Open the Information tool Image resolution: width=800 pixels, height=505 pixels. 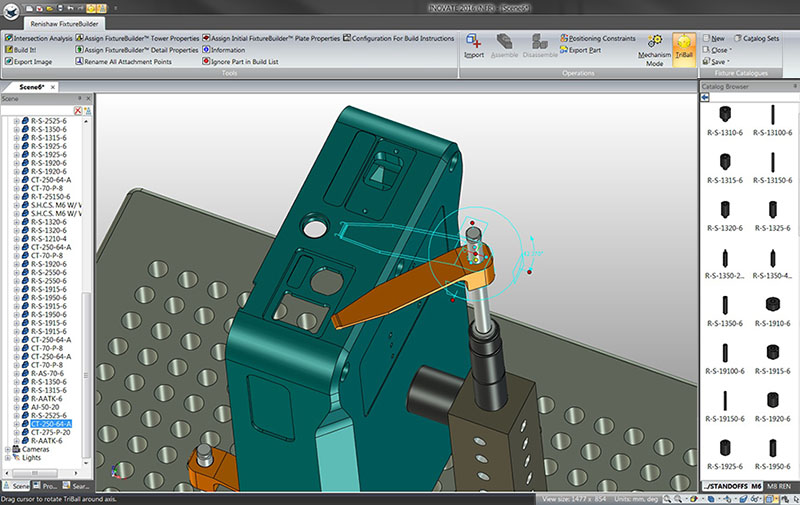coord(228,49)
